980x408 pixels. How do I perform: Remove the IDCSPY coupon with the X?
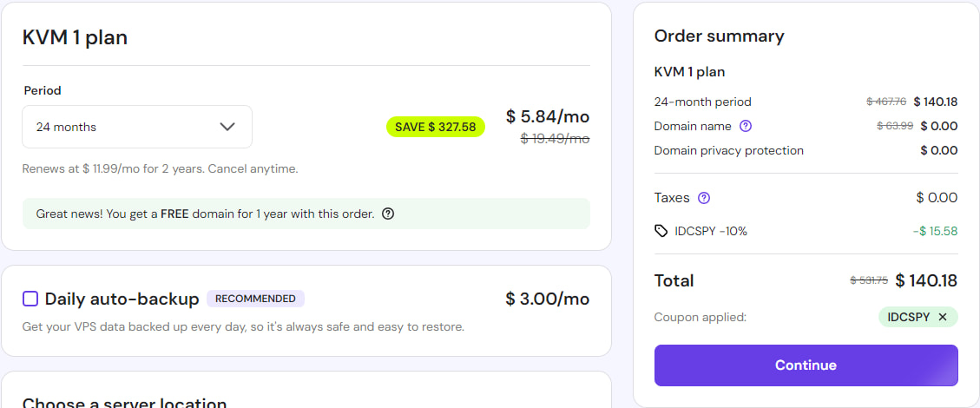tap(943, 317)
